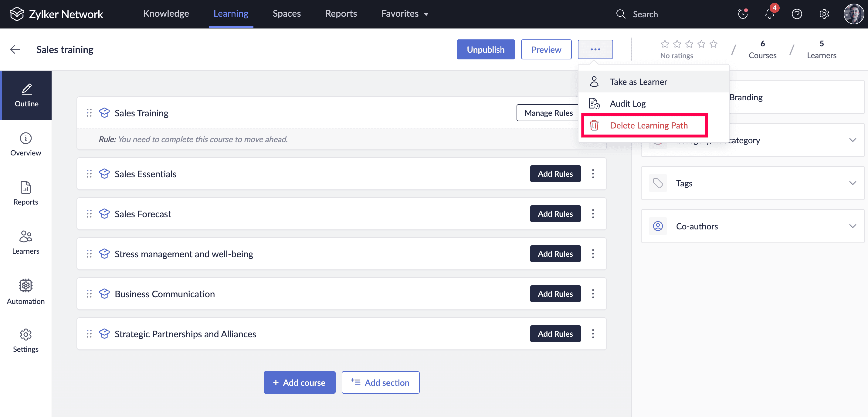This screenshot has width=868, height=417.
Task: Select Delete Learning Path menu entry
Action: tap(648, 125)
